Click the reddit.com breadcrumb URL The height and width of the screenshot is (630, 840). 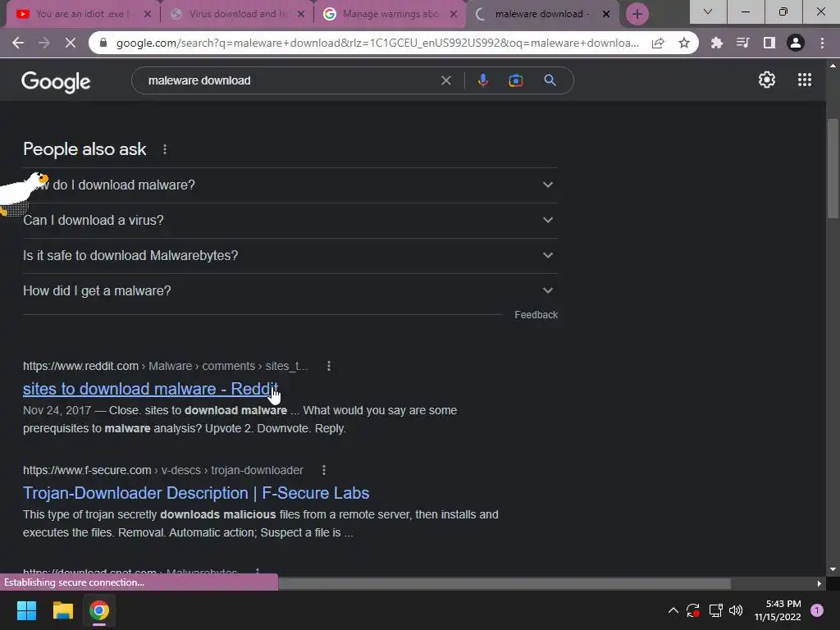[166, 366]
